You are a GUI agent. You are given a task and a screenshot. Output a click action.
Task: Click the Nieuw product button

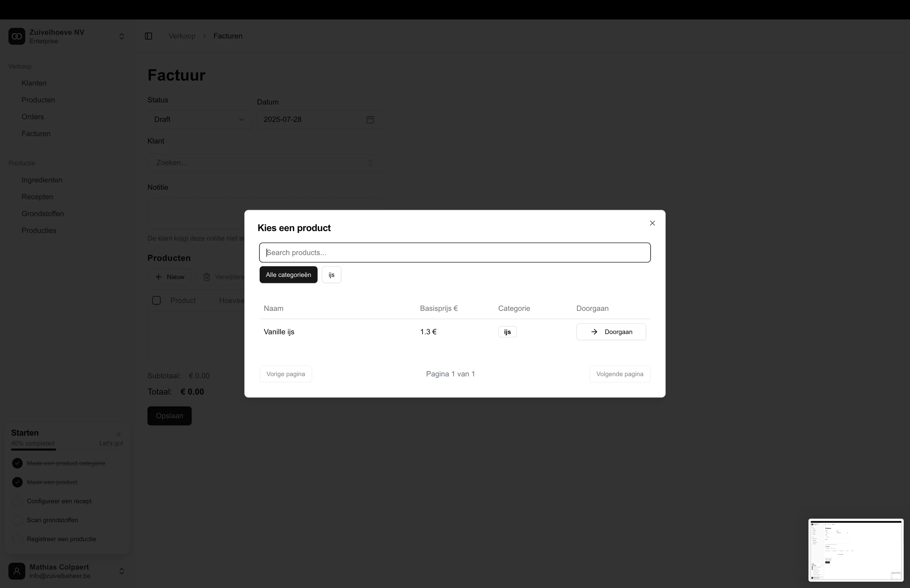click(x=170, y=277)
